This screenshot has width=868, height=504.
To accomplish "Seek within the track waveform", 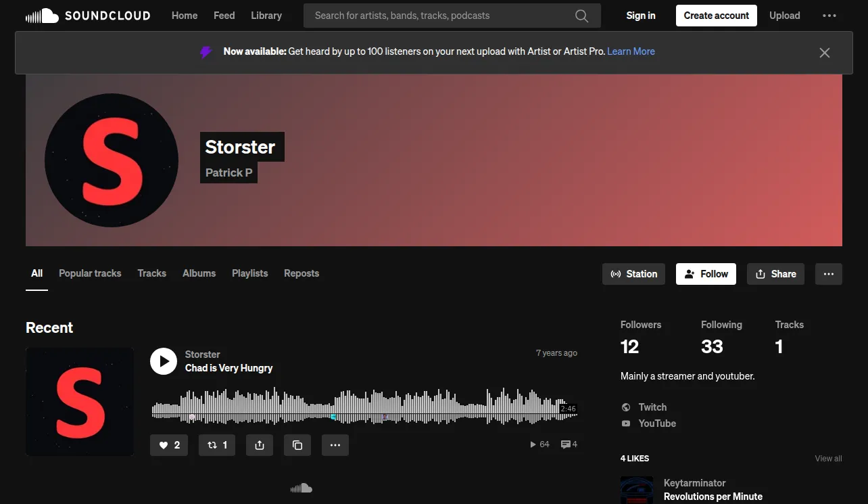I will tap(364, 406).
